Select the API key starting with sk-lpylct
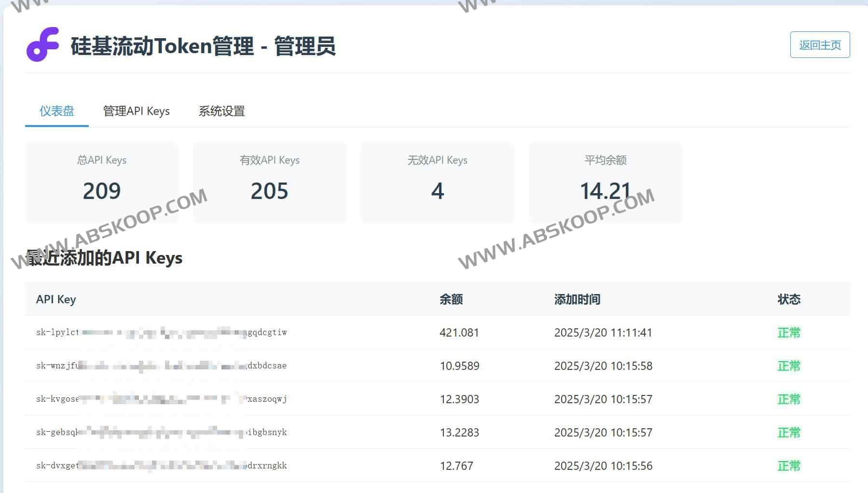Screen dimensions: 868x493 pyautogui.click(x=162, y=332)
